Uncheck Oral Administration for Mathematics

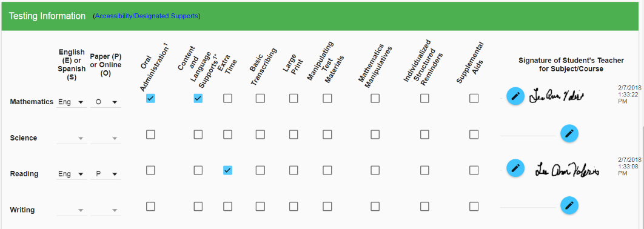(151, 99)
